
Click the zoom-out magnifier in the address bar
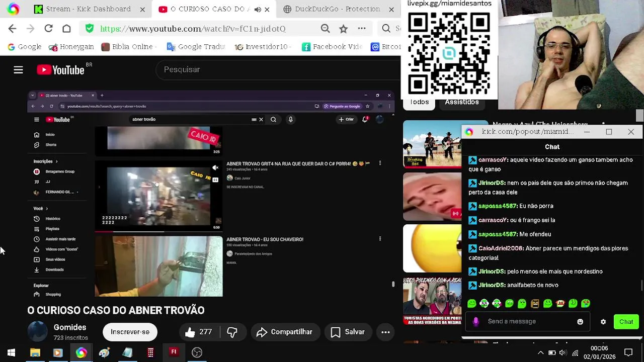coord(325,29)
